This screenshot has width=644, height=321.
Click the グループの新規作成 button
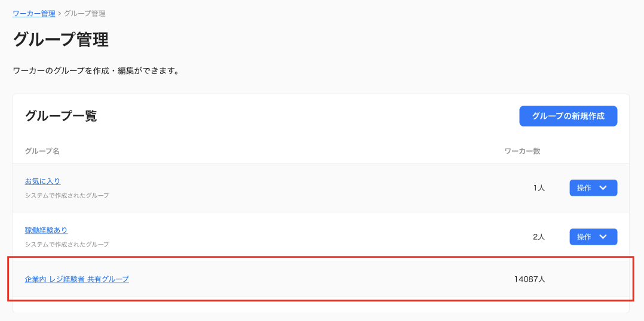pyautogui.click(x=568, y=116)
